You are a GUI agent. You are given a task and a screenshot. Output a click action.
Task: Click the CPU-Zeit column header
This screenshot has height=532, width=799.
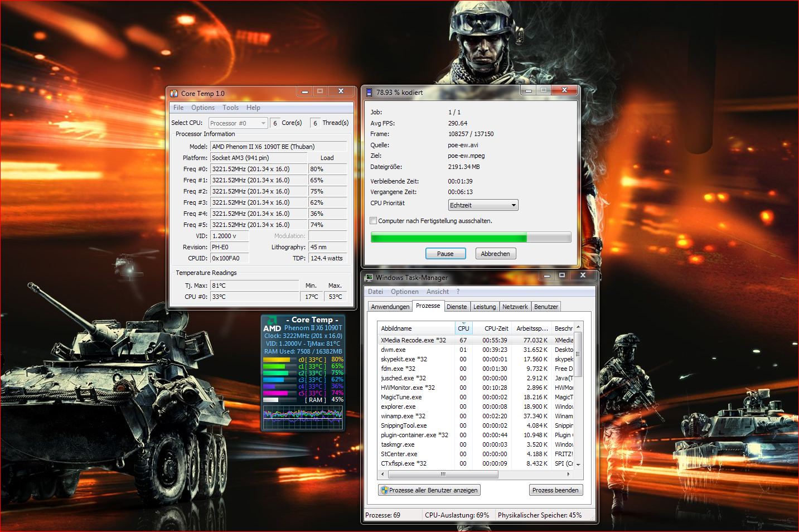point(492,328)
